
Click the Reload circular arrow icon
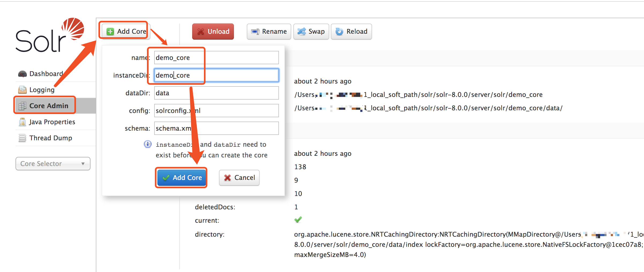coord(339,32)
